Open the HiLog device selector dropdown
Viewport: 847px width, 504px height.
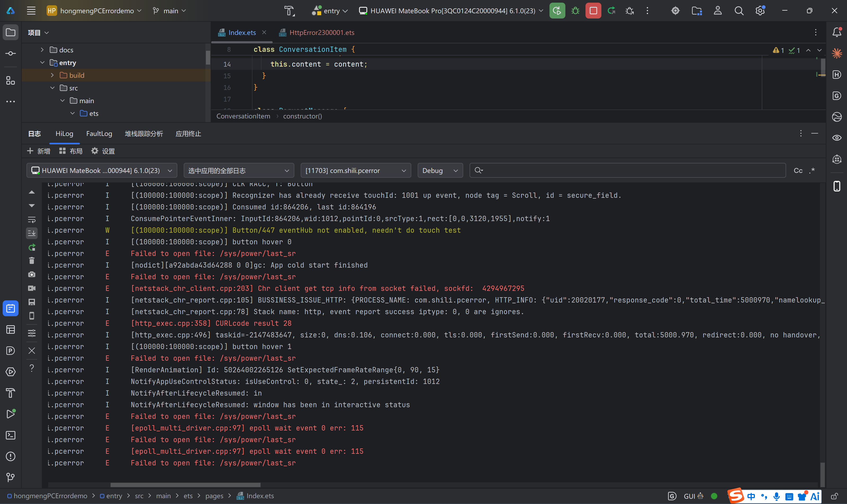point(102,171)
